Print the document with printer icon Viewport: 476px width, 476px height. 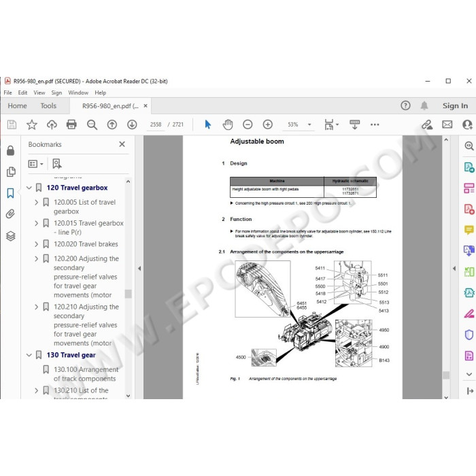[71, 124]
